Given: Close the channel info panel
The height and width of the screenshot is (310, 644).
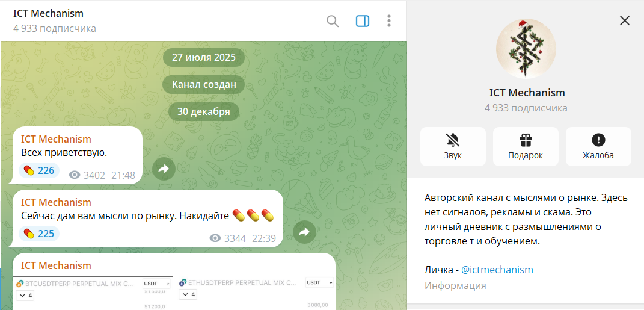Looking at the screenshot, I should [x=624, y=20].
